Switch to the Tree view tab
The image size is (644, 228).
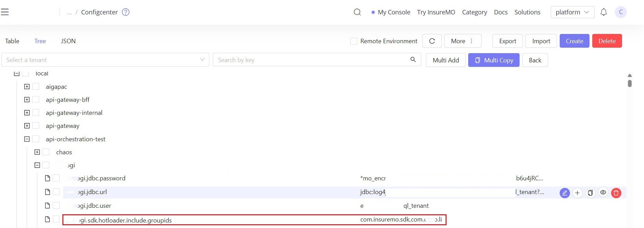click(x=40, y=41)
